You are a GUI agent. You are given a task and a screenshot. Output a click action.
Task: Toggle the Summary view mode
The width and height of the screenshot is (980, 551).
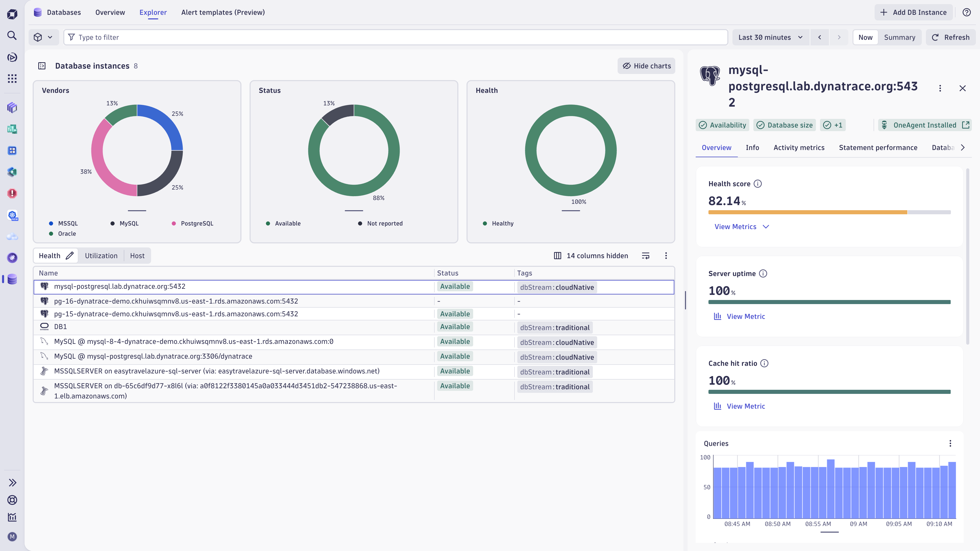(x=899, y=37)
